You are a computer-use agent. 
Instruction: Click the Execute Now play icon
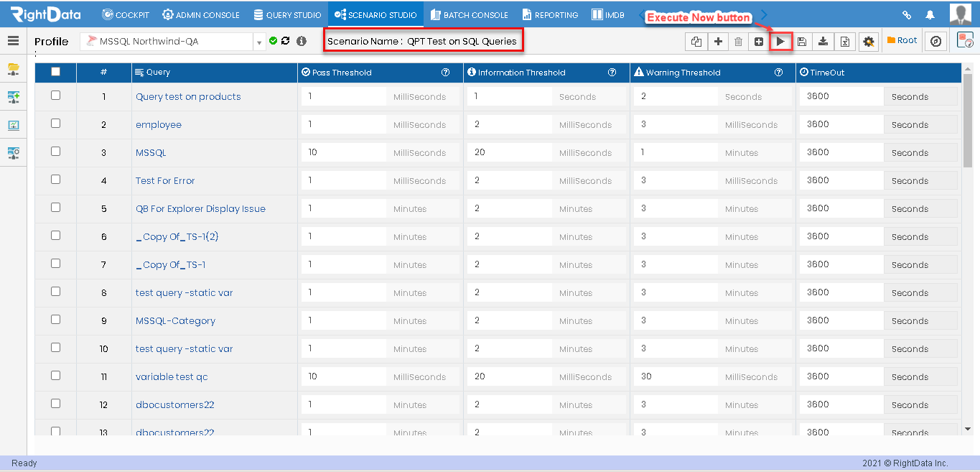coord(780,42)
